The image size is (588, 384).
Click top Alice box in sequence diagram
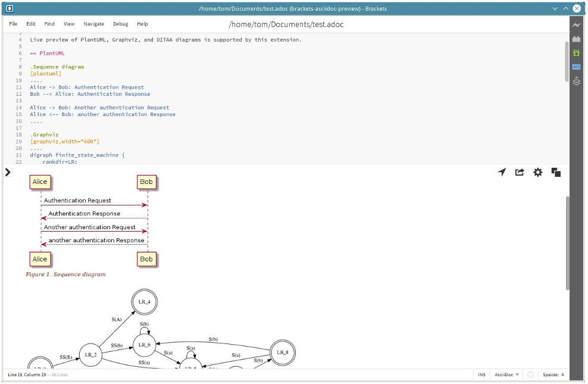tap(40, 182)
